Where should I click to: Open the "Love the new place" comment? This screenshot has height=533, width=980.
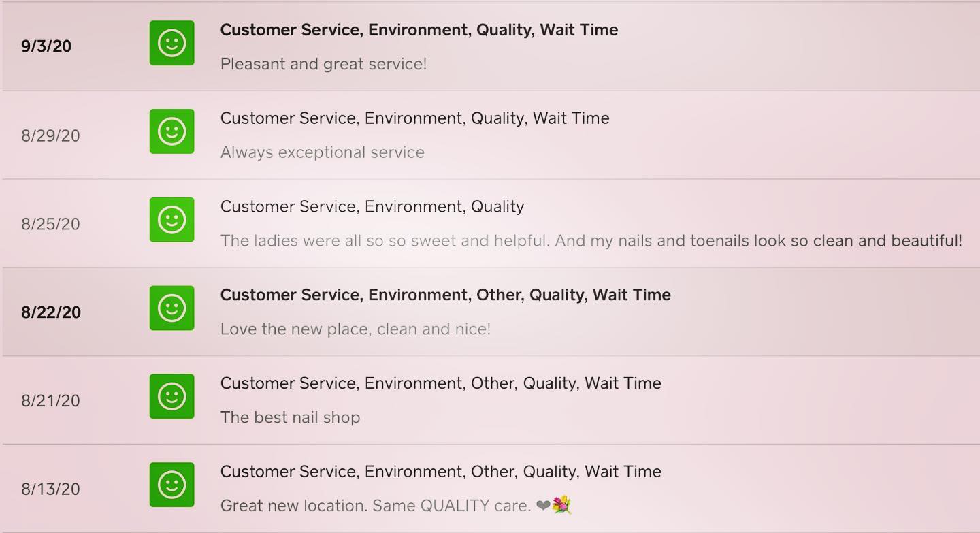[355, 329]
